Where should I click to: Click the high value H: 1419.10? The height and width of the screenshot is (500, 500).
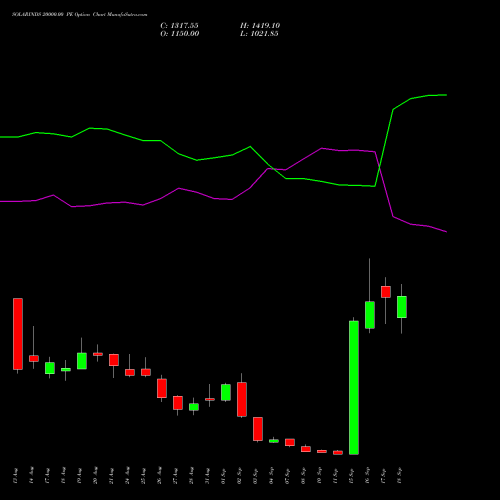tap(260, 26)
